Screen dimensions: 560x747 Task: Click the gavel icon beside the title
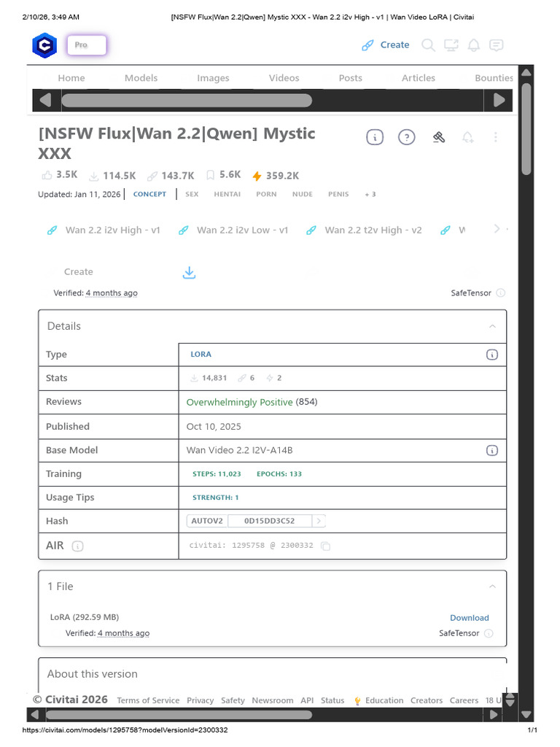438,137
